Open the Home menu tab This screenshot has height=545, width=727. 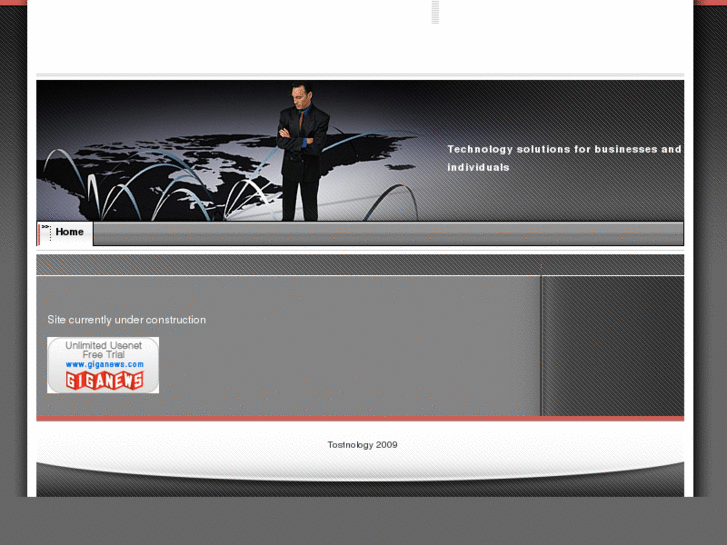coord(65,233)
